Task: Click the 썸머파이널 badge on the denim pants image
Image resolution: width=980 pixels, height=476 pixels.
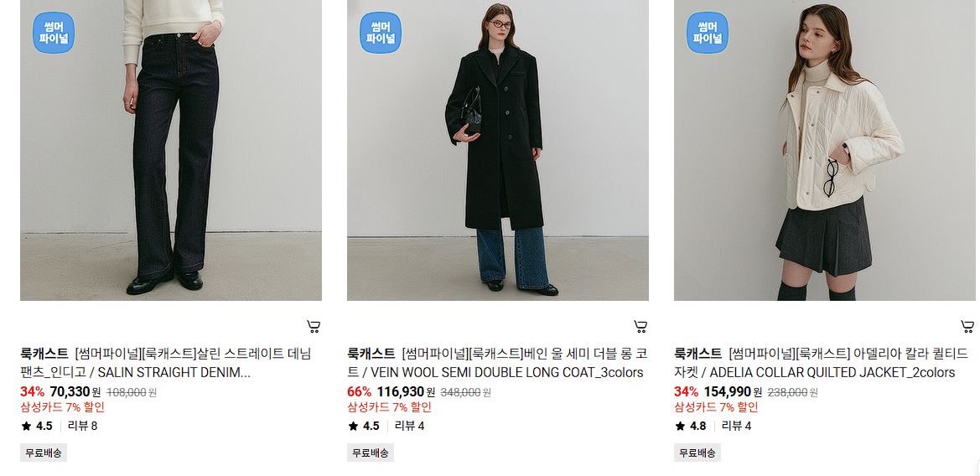Action: point(54,33)
